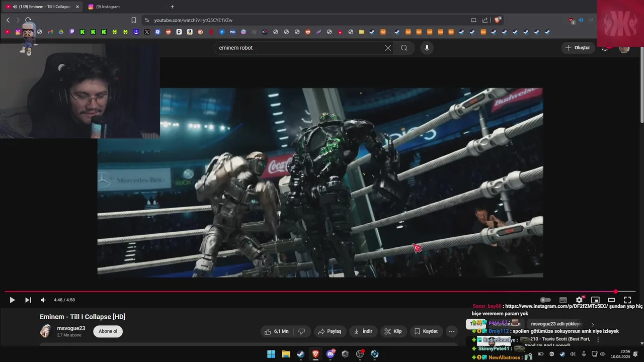This screenshot has width=644, height=362.
Task: Open more actions three-dot menu under video
Action: click(452, 331)
